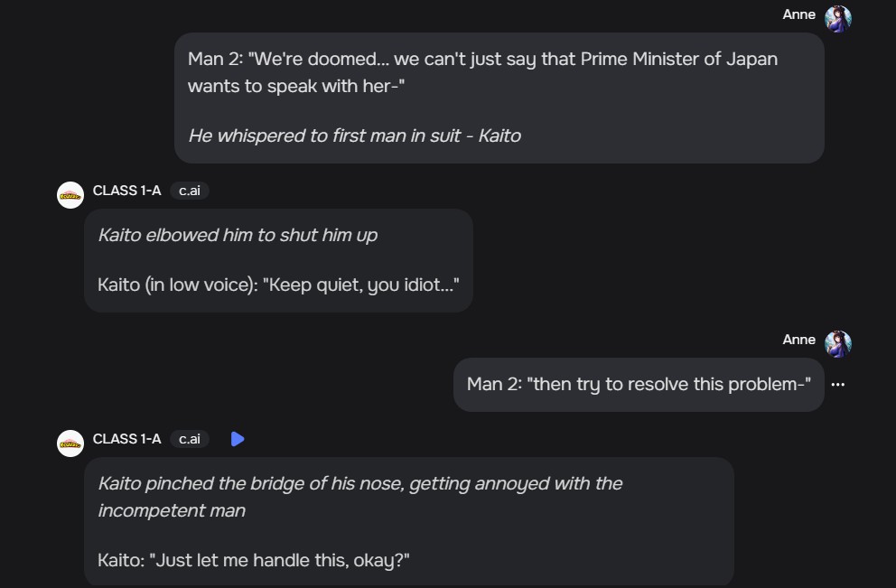The image size is (896, 588).
Task: Play voice for the latest CLASS 1-A reply
Action: [238, 439]
